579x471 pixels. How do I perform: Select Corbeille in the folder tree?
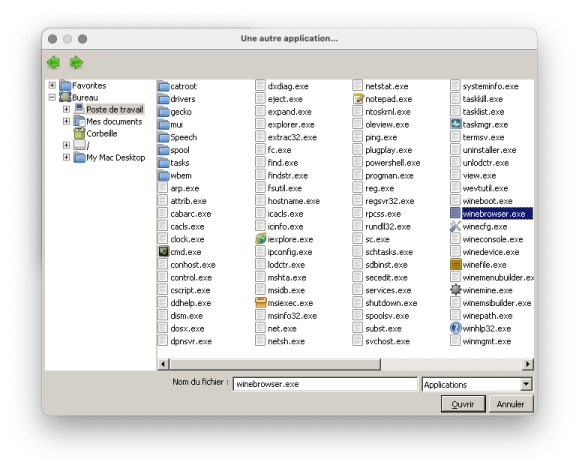[x=102, y=134]
